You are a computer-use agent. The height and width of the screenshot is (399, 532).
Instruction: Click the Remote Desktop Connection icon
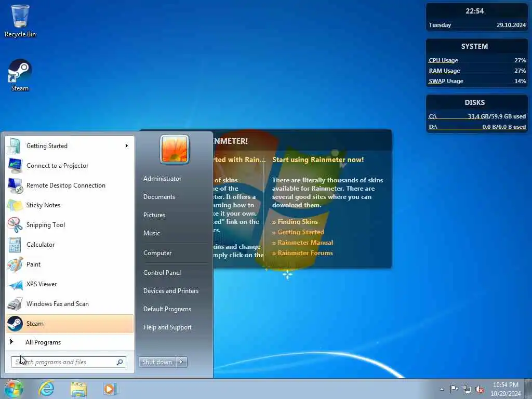(x=15, y=185)
